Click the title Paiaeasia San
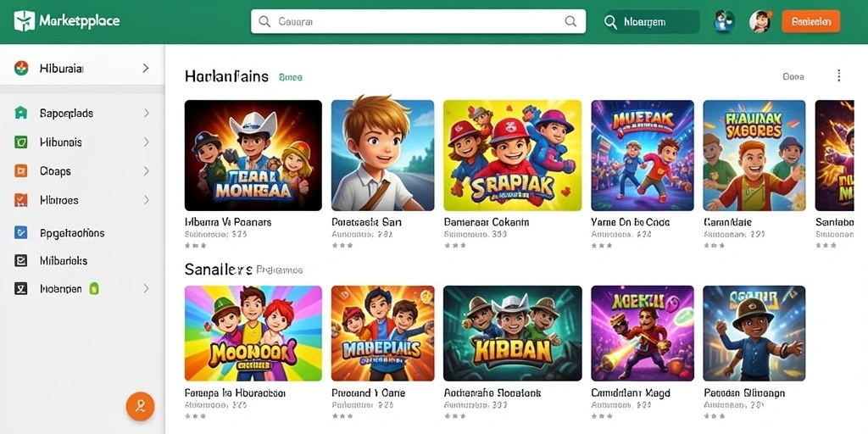Image resolution: width=868 pixels, height=434 pixels. click(x=366, y=222)
